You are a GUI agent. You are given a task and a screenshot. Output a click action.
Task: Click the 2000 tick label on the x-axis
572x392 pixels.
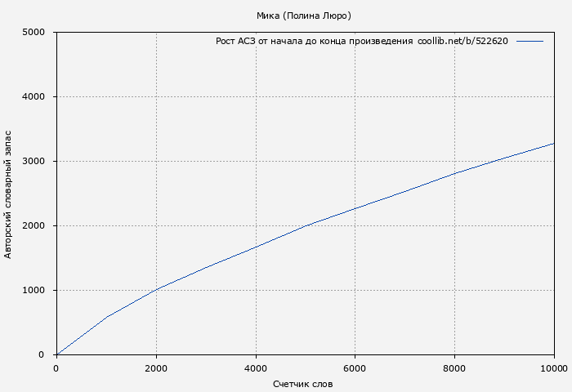(156, 368)
